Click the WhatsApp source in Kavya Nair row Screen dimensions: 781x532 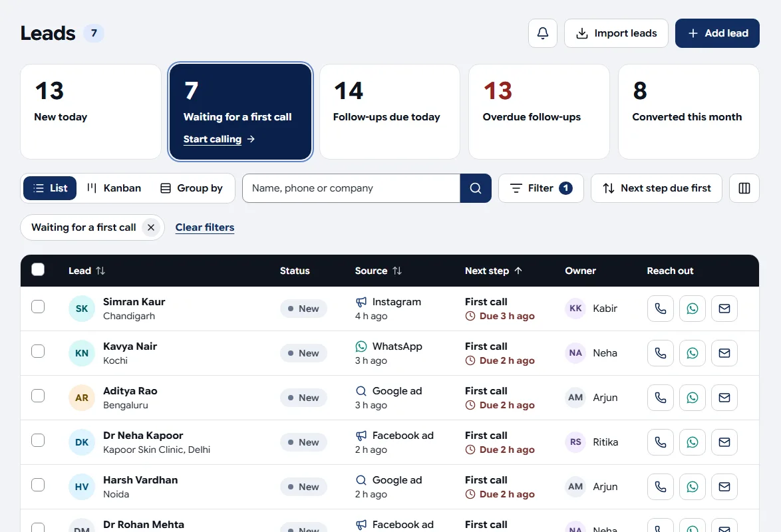click(389, 346)
